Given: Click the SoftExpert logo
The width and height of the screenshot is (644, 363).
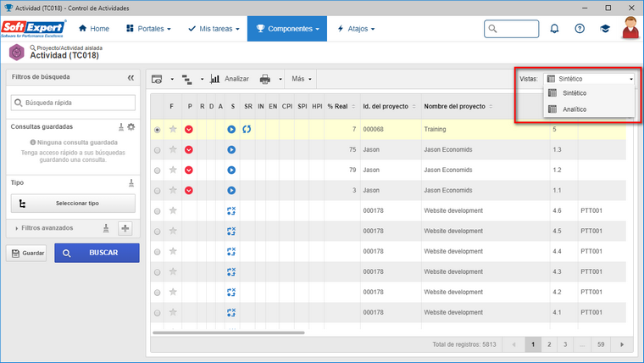Looking at the screenshot, I should [x=33, y=29].
